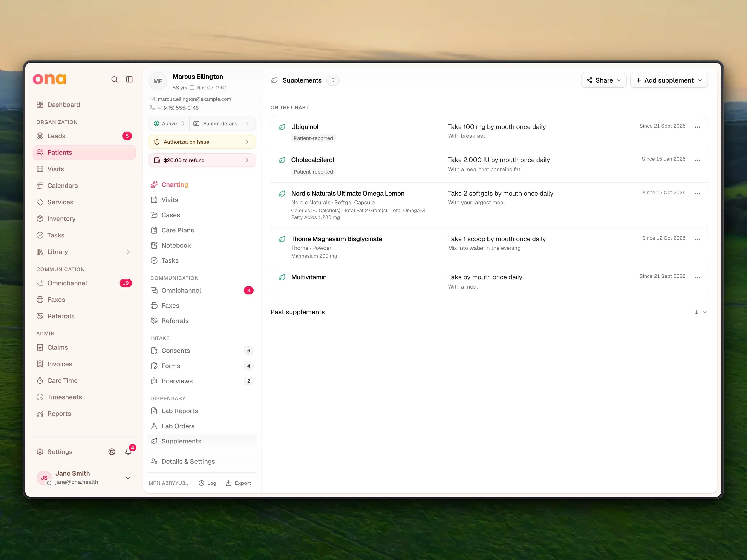This screenshot has width=747, height=560.
Task: Open Leads in the sidebar
Action: click(x=84, y=136)
